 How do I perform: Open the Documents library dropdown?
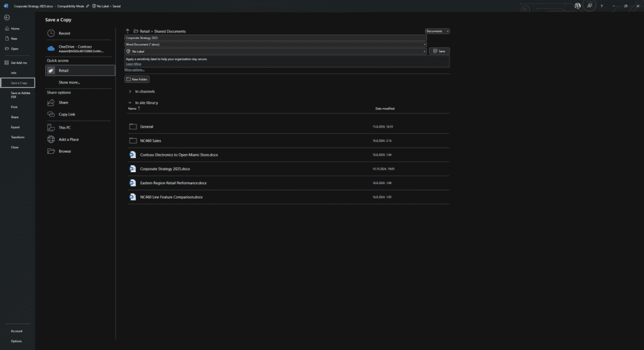pos(437,31)
